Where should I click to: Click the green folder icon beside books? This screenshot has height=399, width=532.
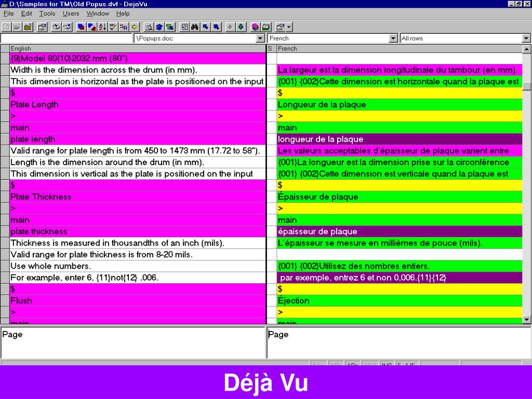[x=266, y=27]
